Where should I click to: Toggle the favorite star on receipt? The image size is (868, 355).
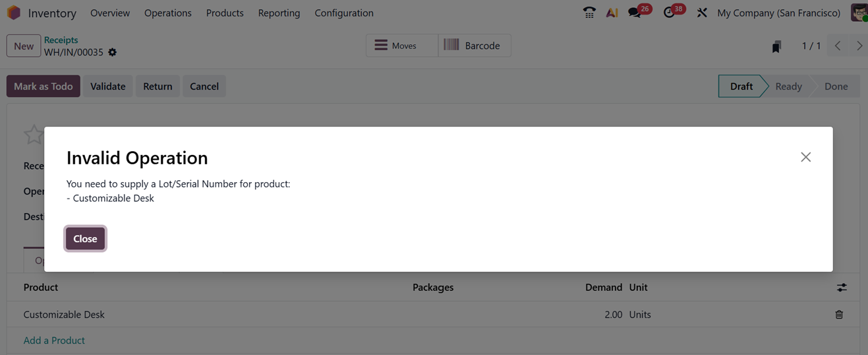click(33, 135)
